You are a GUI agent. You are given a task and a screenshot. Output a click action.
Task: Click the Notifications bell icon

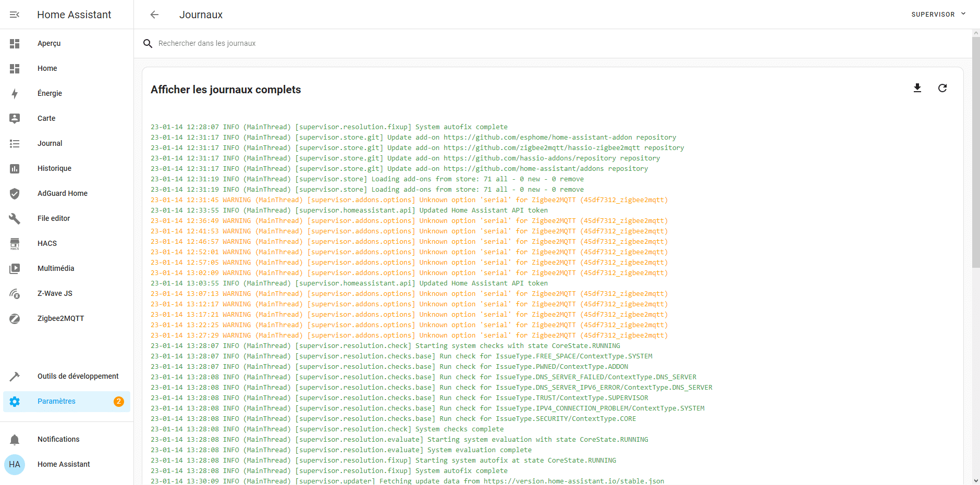pos(15,440)
